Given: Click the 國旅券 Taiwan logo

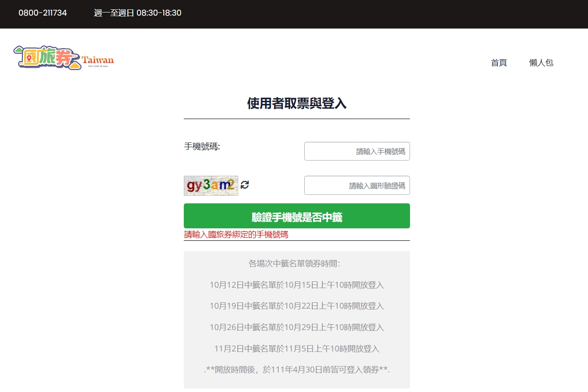Looking at the screenshot, I should point(64,58).
